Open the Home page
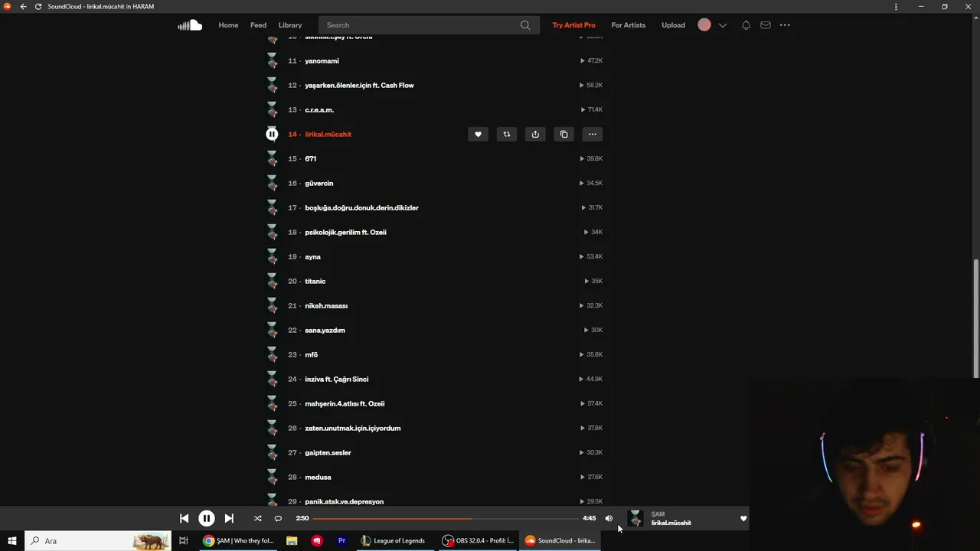Image resolution: width=980 pixels, height=551 pixels. click(x=228, y=25)
